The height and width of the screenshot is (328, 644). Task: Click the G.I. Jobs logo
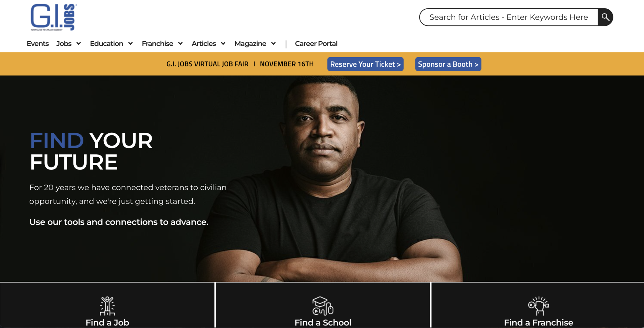53,17
